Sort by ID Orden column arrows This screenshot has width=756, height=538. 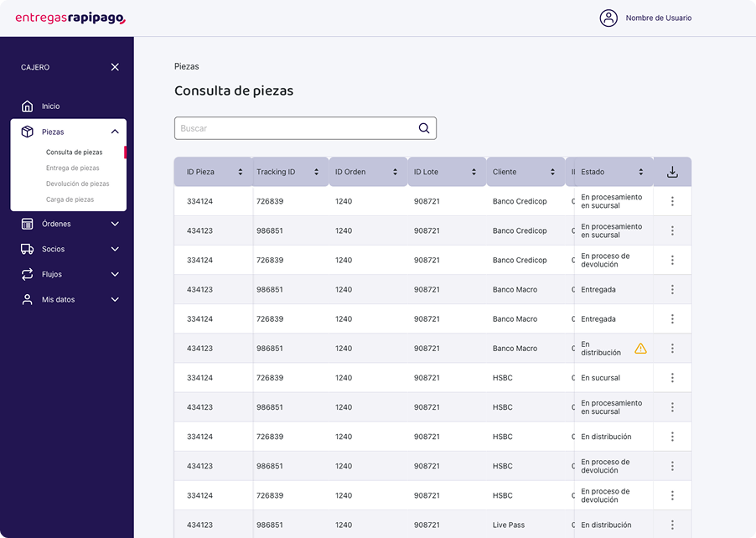pos(395,172)
